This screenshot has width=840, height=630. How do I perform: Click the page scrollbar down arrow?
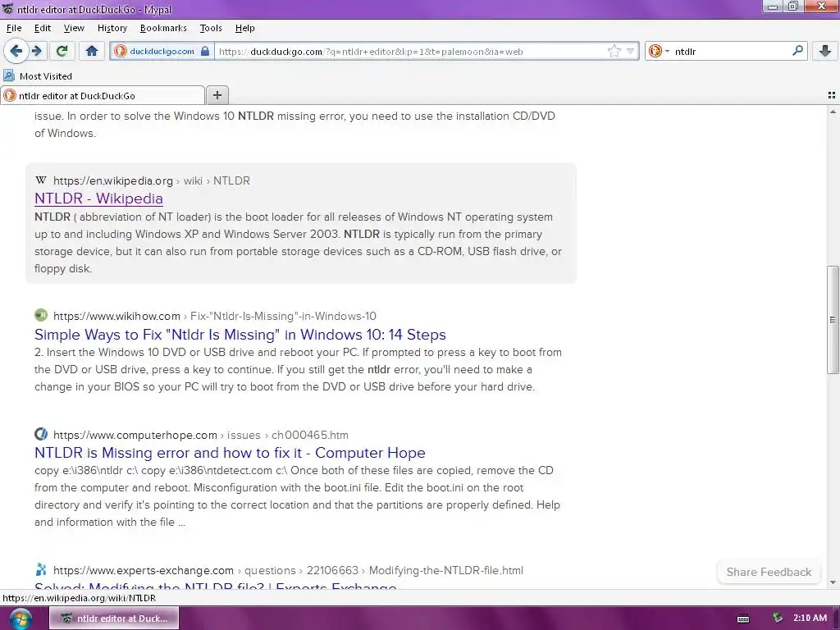pos(833,582)
